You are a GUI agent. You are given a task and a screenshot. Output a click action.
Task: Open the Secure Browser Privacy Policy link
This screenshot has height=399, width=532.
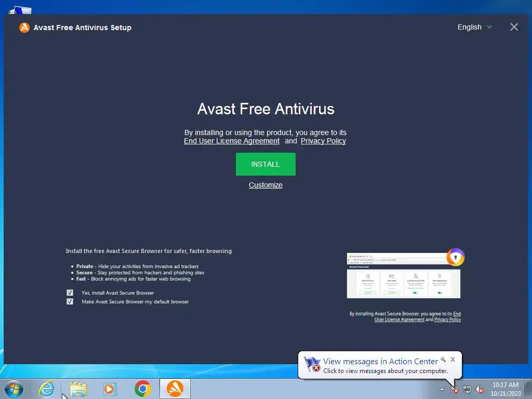pyautogui.click(x=447, y=320)
